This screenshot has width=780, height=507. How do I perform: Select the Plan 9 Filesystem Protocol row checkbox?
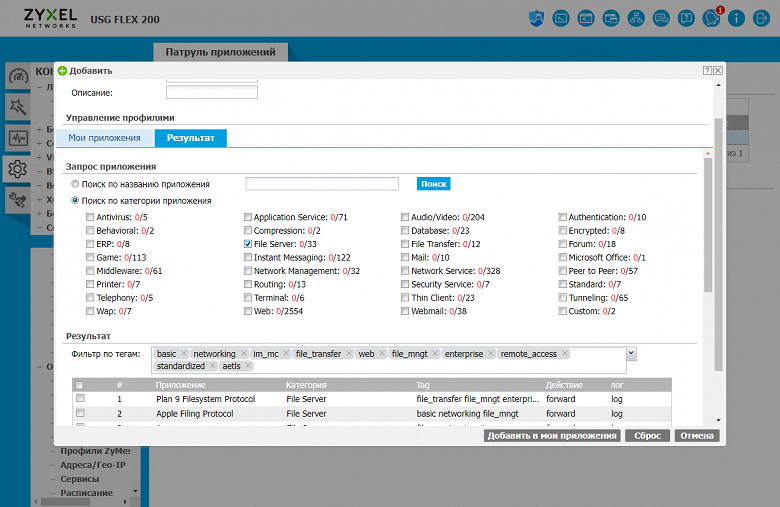coord(81,399)
